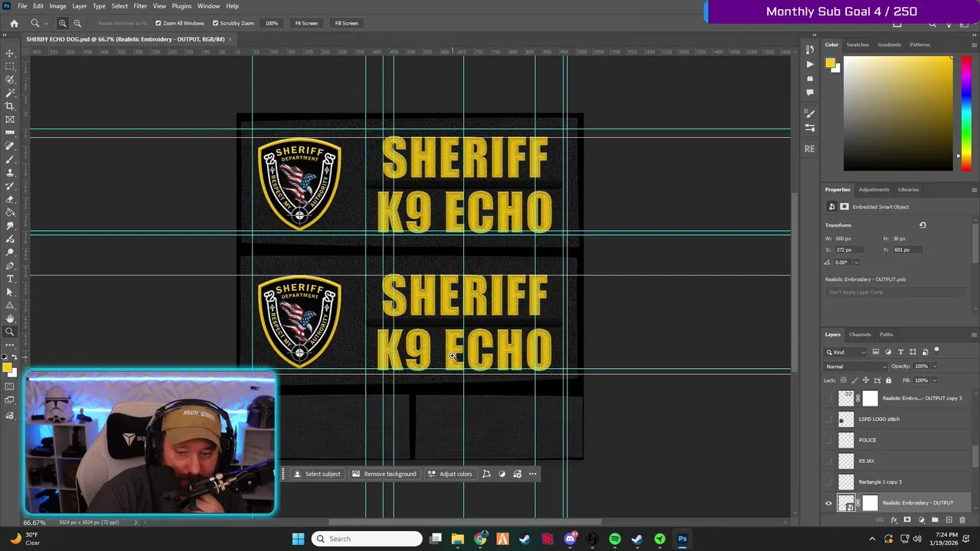Toggle the layer filtering switch on
This screenshot has height=551, width=980.
(x=936, y=351)
